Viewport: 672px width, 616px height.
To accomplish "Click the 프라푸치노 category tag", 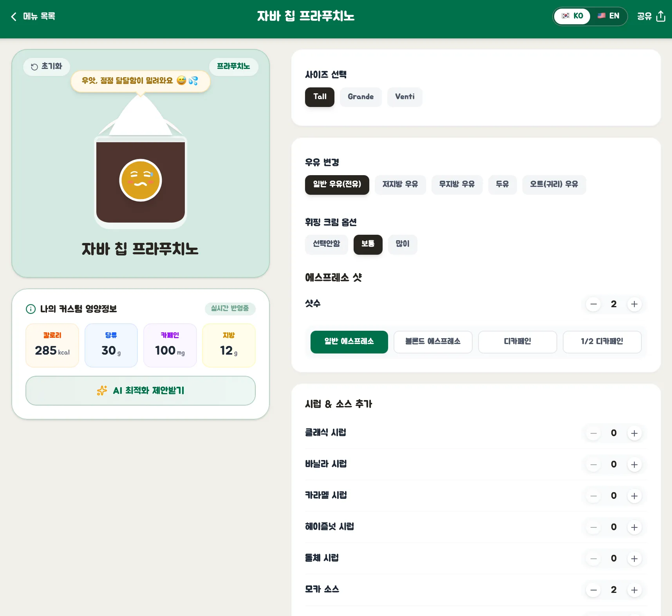I will point(233,67).
